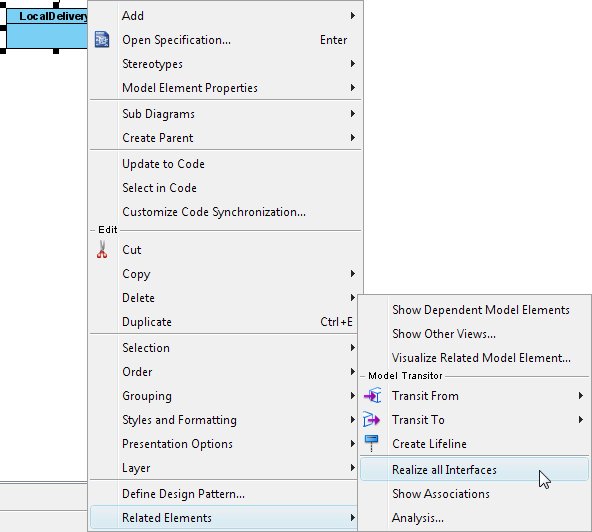Open the Transit To submenu
592x532 pixels.
pos(475,419)
